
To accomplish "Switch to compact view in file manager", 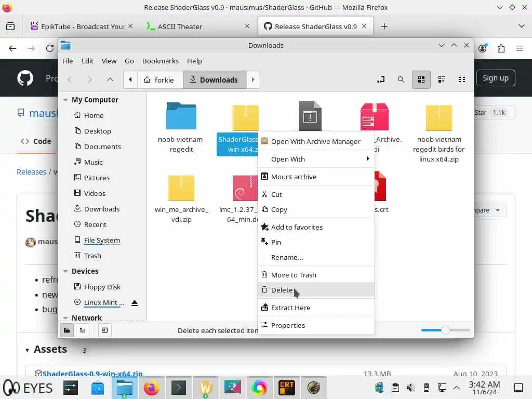I will point(462,79).
